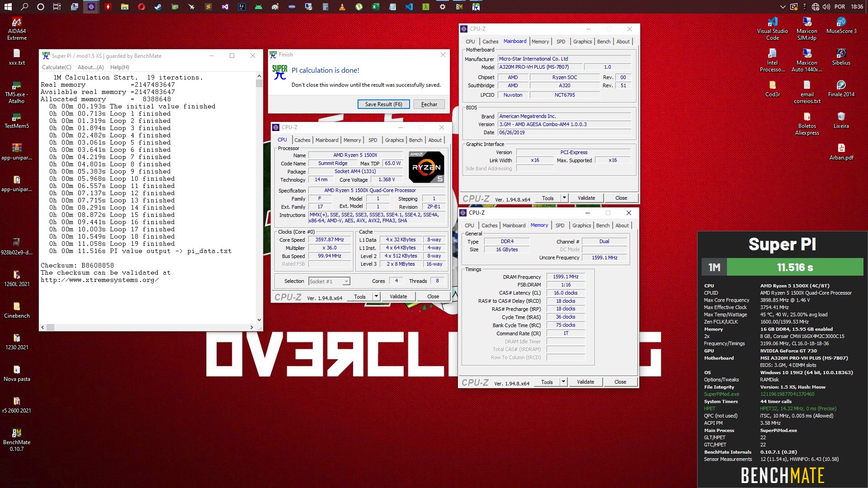Image resolution: width=868 pixels, height=488 pixels.
Task: Open the Nova pasta folder on desktop
Action: 17,373
